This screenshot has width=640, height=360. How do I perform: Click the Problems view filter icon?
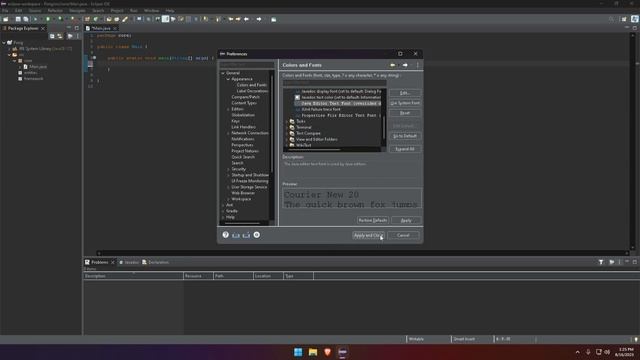pyautogui.click(x=601, y=262)
